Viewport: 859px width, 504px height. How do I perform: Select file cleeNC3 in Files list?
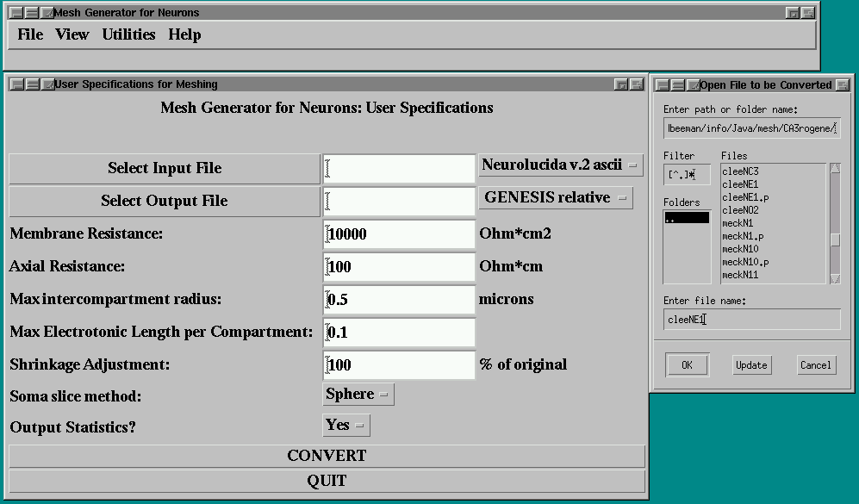(740, 171)
